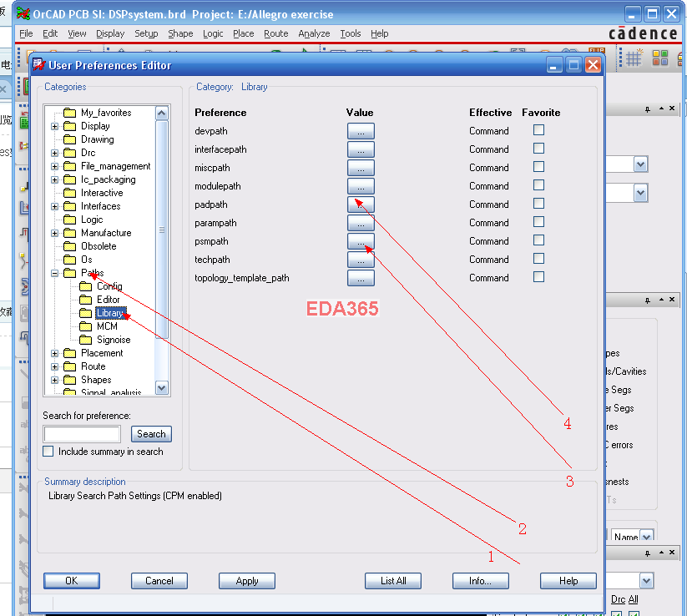Viewport: 687px width, 616px height.
Task: Click the colored squares toolbar icon
Action: point(660,58)
